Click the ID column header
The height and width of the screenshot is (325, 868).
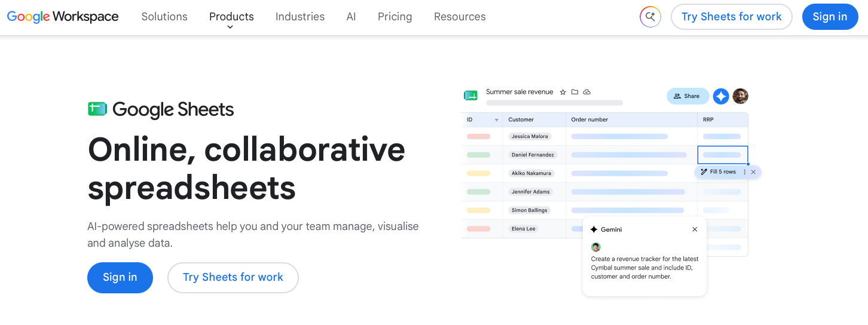coord(470,120)
